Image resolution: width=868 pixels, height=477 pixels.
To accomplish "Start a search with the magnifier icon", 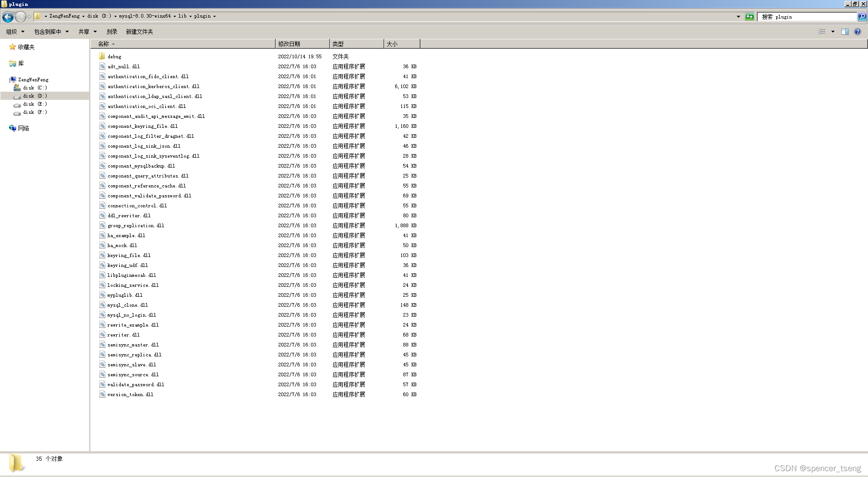I will (861, 17).
